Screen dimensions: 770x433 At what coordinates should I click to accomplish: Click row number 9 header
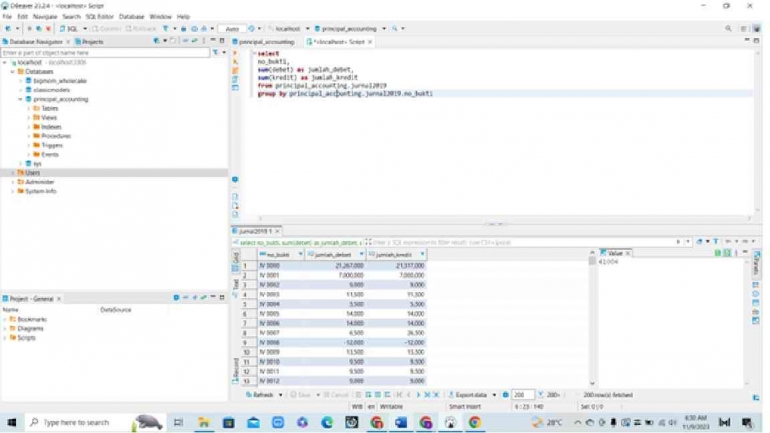click(249, 342)
